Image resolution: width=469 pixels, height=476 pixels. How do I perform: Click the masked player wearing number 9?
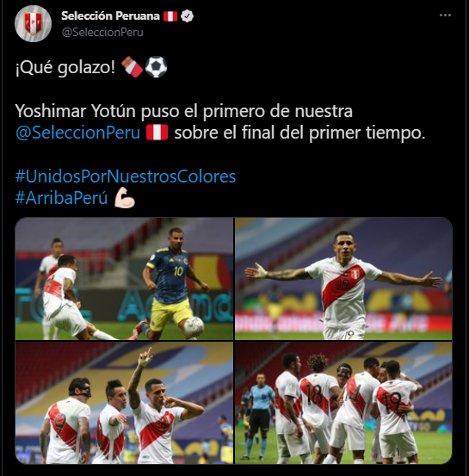(x=66, y=422)
